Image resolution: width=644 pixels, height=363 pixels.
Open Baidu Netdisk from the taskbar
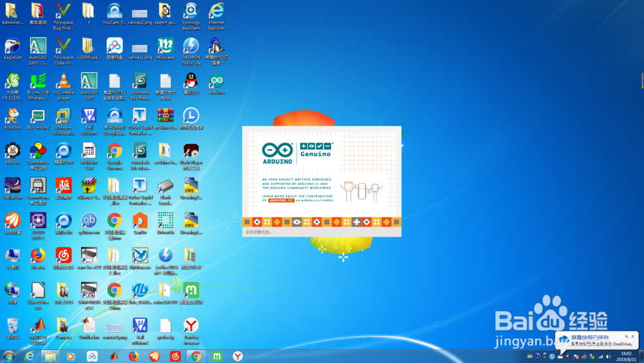[x=92, y=357]
